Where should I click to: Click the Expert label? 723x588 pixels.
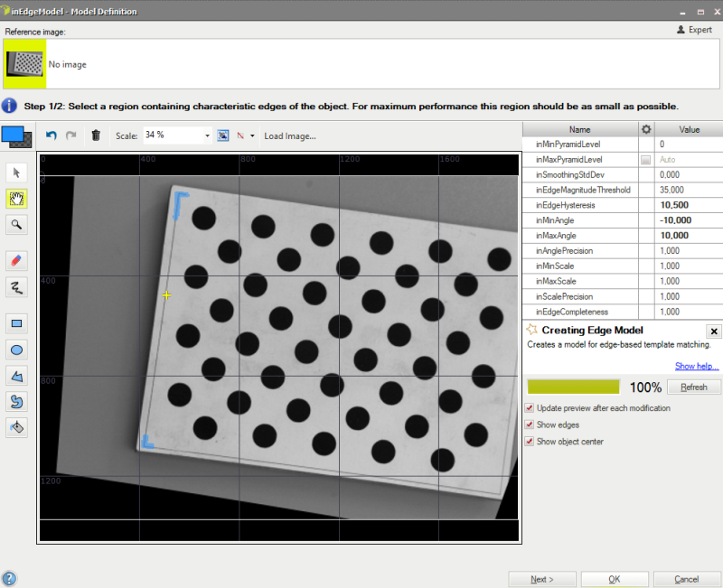(x=700, y=30)
